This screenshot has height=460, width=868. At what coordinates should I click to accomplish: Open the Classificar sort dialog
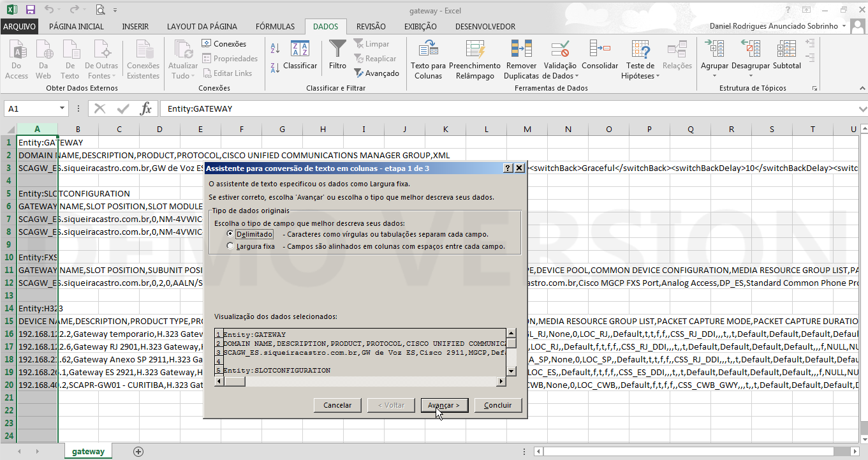[300, 56]
